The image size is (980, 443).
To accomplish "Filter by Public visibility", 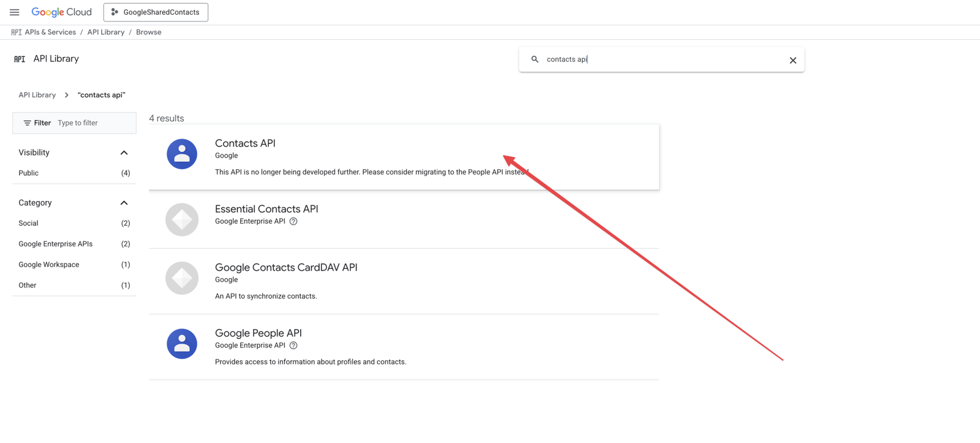I will pos(74,173).
